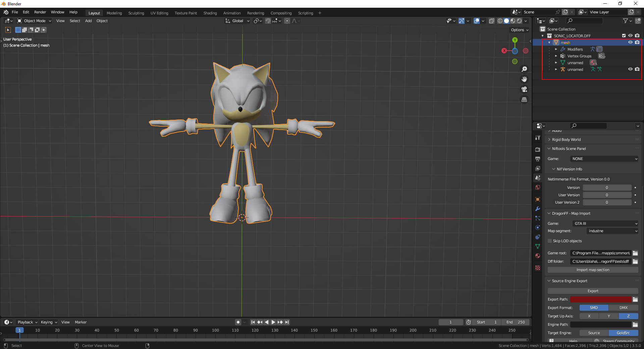Screen dimensions: 644x349
Task: Toggle snapping magnet
Action: pyautogui.click(x=268, y=21)
